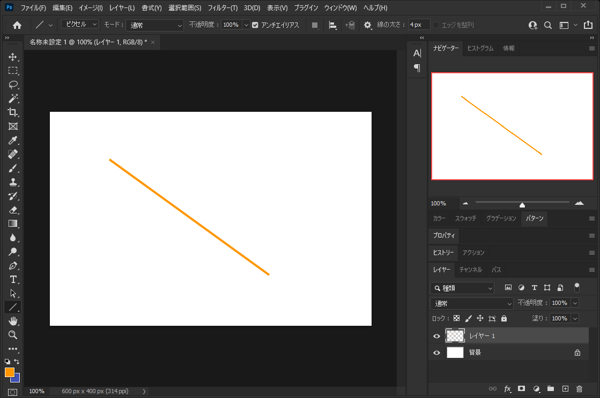Screen dimensions: 600x398
Task: Select the Magic Wand tool
Action: pyautogui.click(x=13, y=98)
